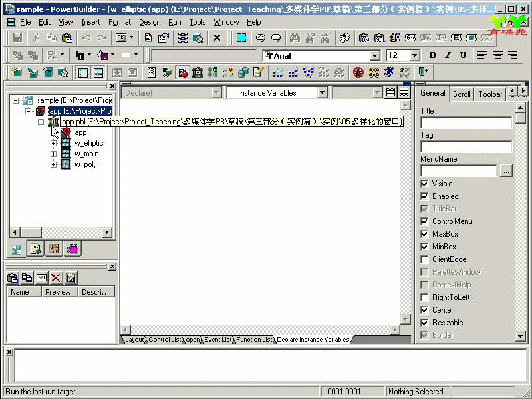This screenshot has width=532, height=399.
Task: Toggle the MinBox checkbox
Action: [424, 247]
